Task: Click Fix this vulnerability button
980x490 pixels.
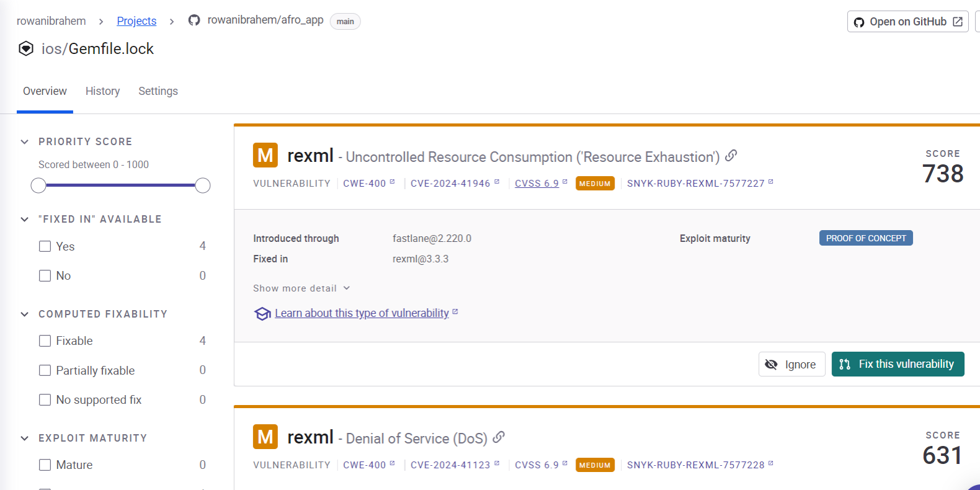Action: [898, 364]
